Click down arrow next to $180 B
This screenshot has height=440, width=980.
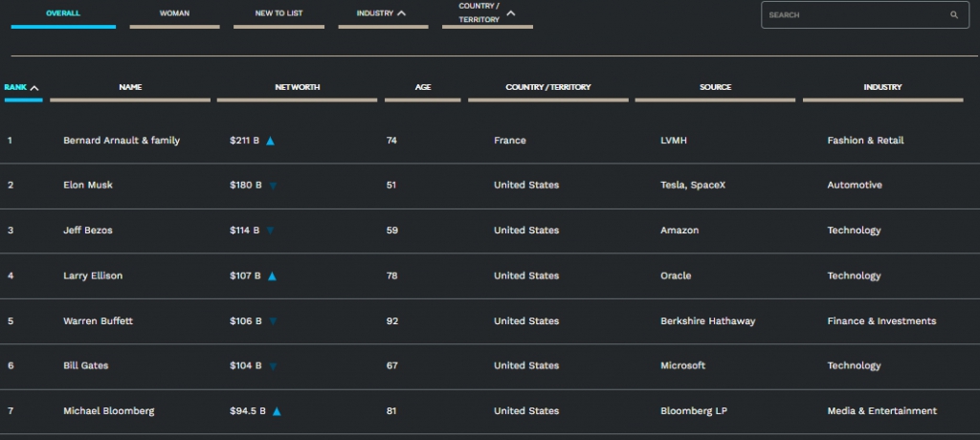tap(273, 186)
